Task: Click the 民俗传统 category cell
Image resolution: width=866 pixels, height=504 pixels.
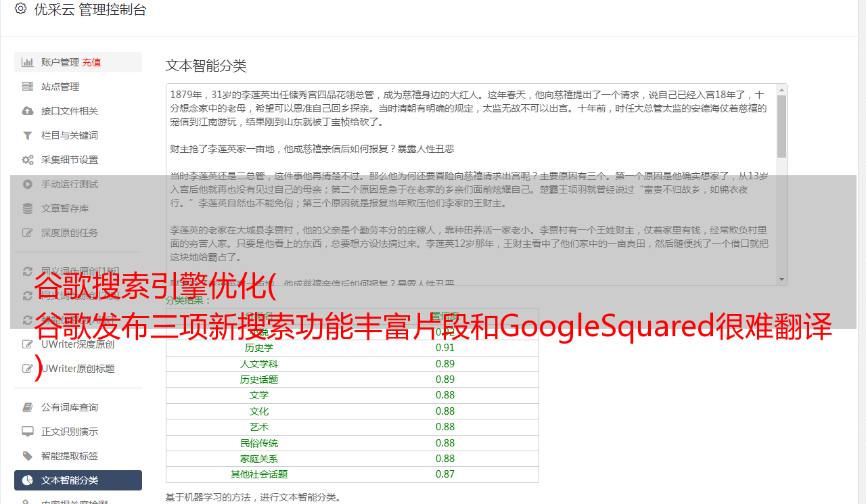Action: [259, 443]
